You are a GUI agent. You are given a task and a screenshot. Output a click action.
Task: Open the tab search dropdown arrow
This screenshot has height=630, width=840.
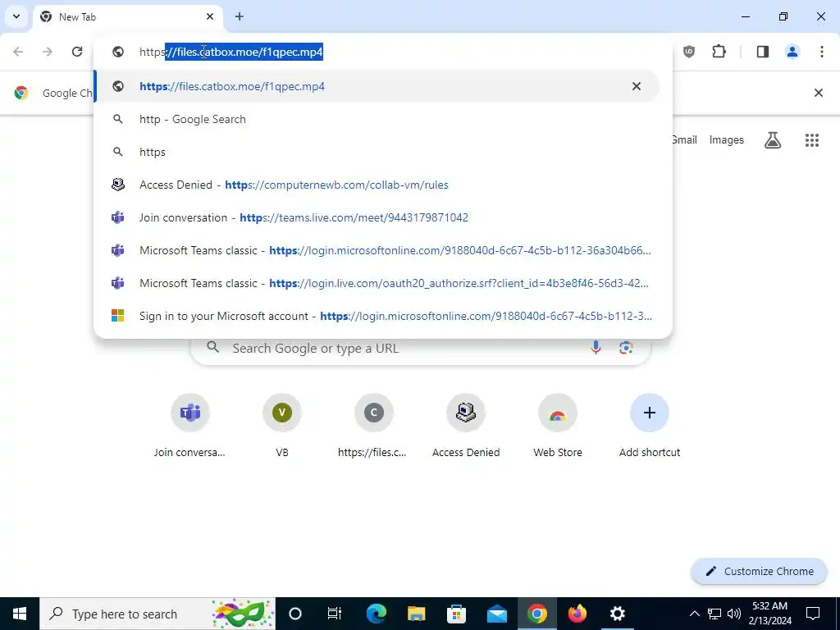(x=16, y=16)
